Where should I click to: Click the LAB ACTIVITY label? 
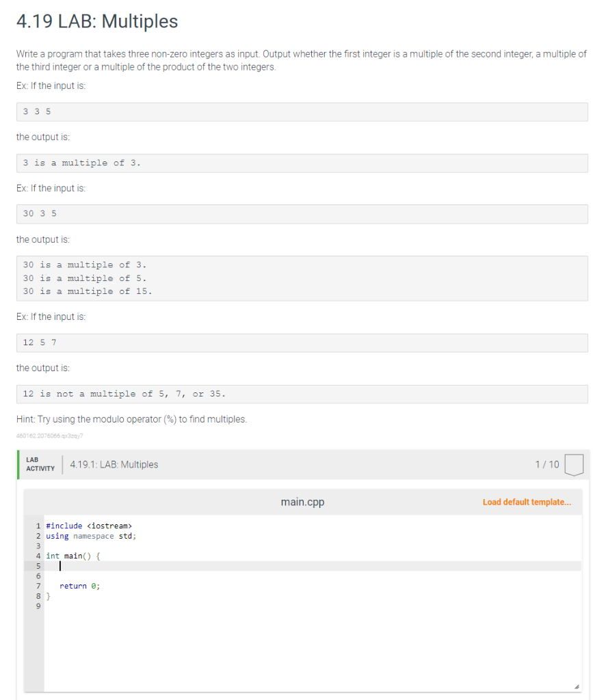(x=40, y=464)
